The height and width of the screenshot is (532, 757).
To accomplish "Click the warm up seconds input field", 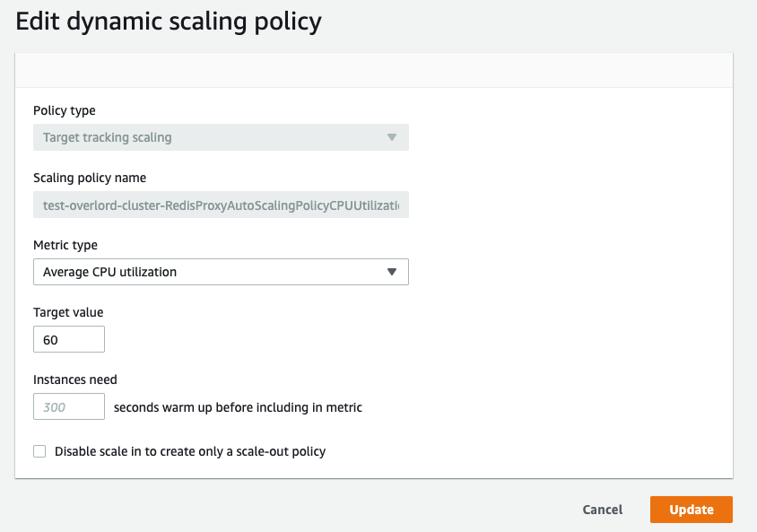I will (x=69, y=406).
